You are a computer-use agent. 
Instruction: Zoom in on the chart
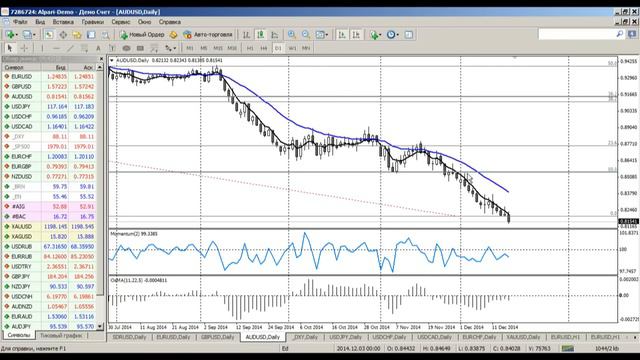coord(291,35)
